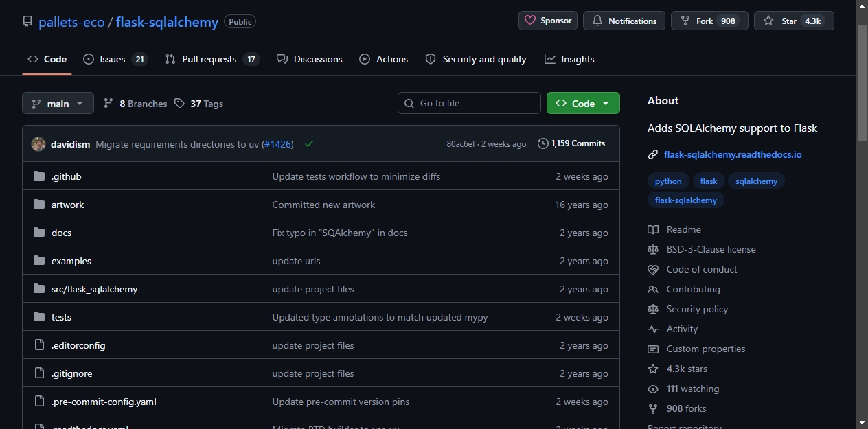Open the Security and quality tab

click(x=476, y=59)
